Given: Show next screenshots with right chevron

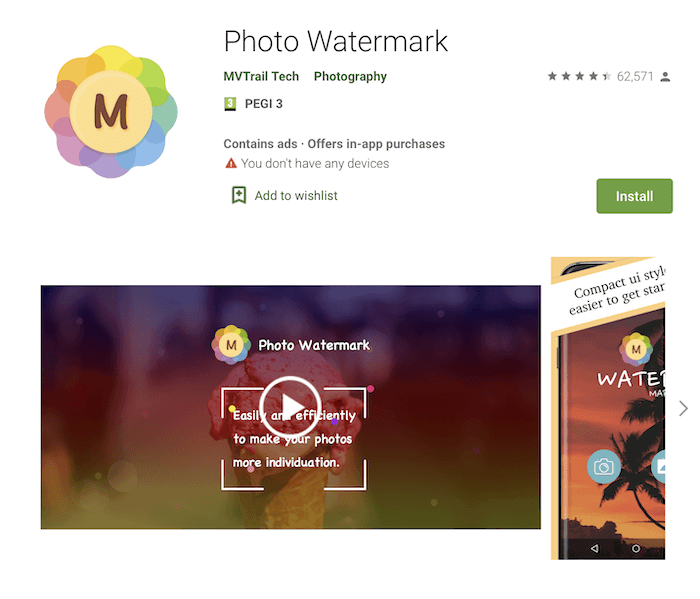Looking at the screenshot, I should pyautogui.click(x=683, y=408).
